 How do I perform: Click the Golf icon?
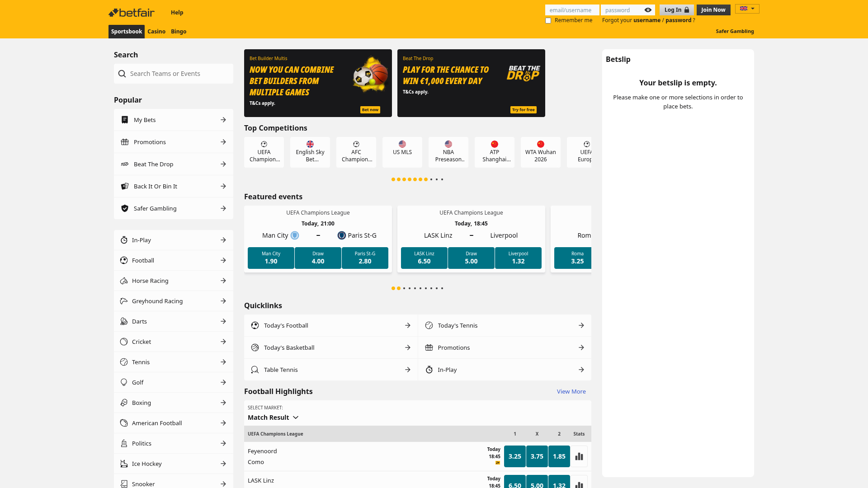(124, 382)
